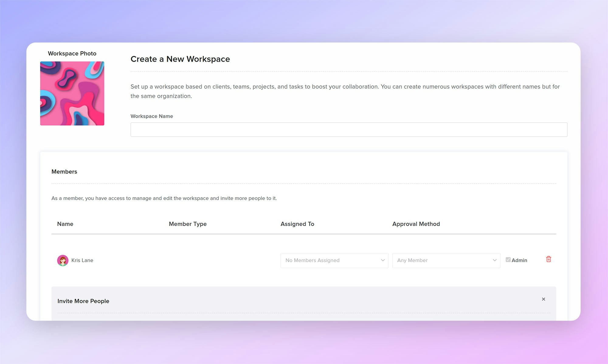Select the Kris Lane member name
608x364 pixels.
82,260
